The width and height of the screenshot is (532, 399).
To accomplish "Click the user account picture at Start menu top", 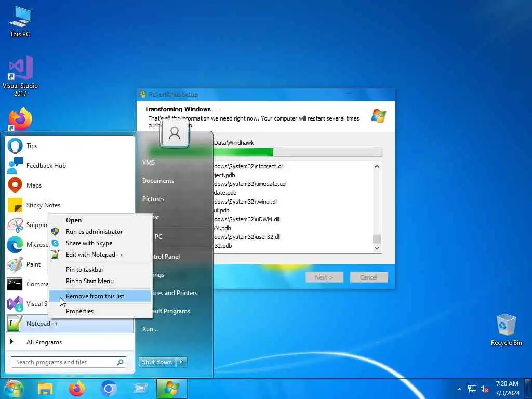I will [175, 134].
